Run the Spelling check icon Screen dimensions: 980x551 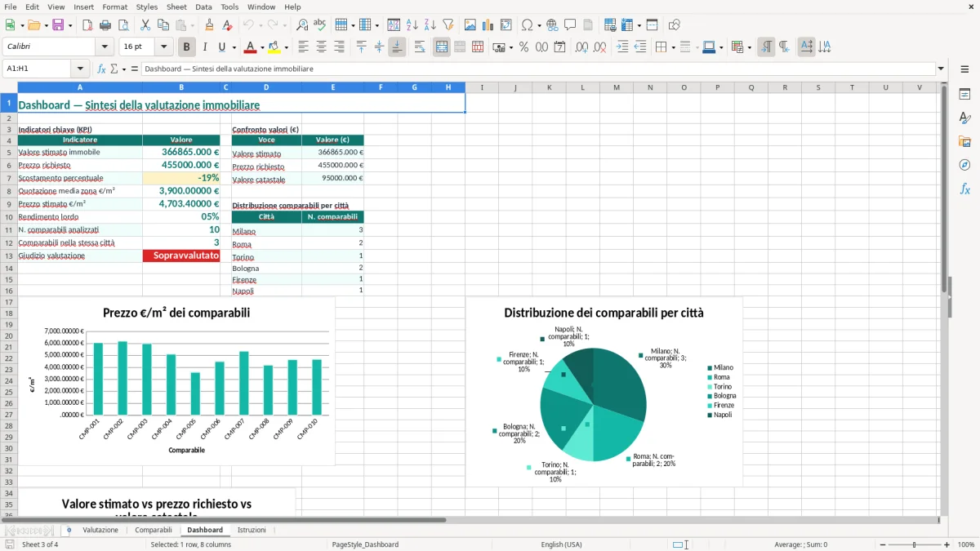click(x=320, y=25)
